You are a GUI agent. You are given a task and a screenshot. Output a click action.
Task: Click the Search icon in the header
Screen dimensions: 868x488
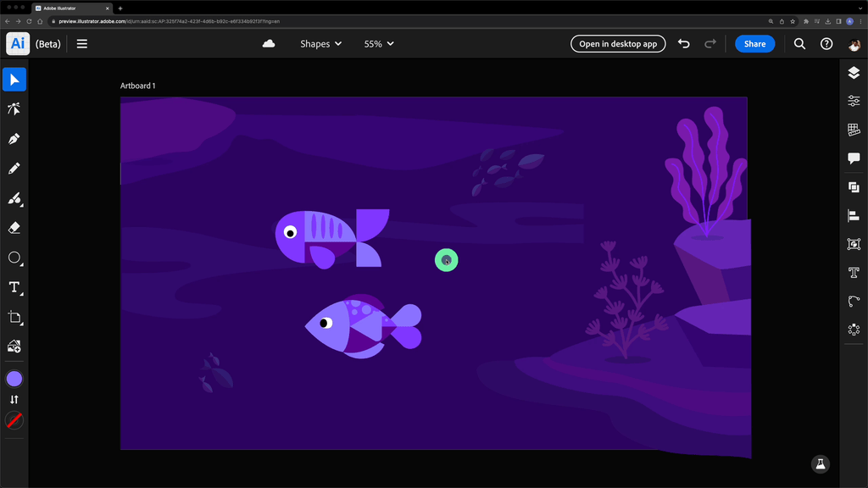click(799, 43)
